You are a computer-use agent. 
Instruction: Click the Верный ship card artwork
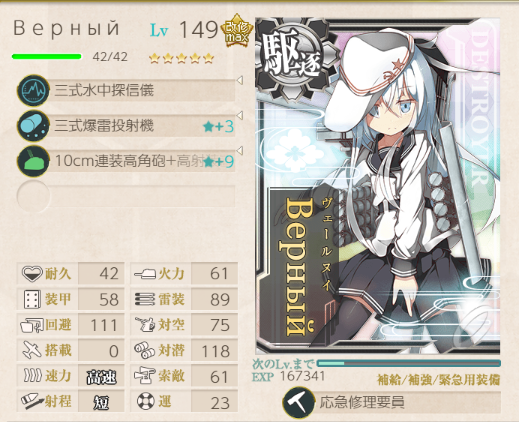[378, 186]
